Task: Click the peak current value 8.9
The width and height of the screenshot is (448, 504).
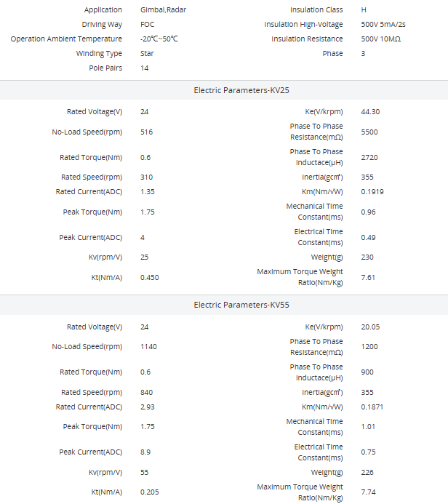Action: [145, 452]
